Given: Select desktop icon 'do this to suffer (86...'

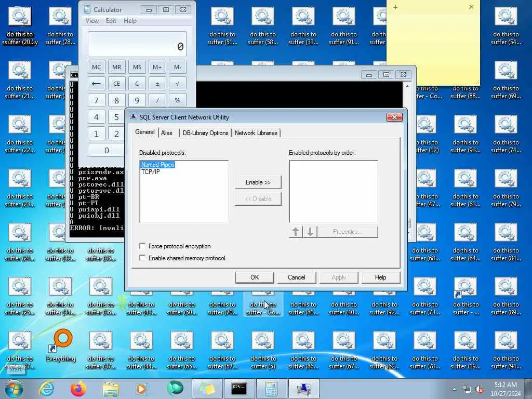Looking at the screenshot, I should tap(303, 351).
